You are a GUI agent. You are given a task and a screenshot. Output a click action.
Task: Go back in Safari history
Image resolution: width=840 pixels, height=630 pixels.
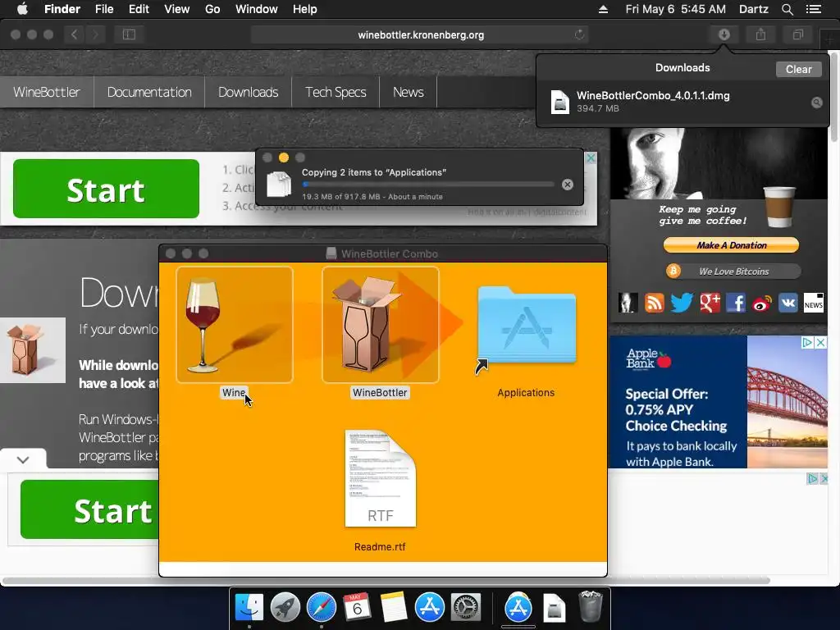74,34
